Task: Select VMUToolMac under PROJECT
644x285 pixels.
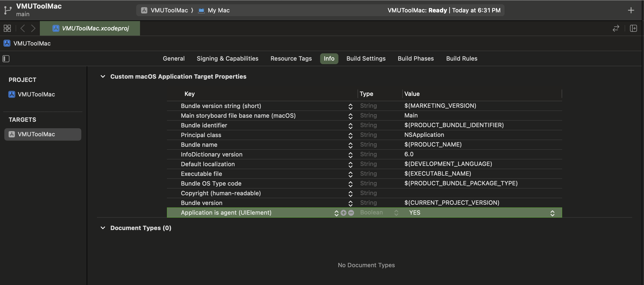Action: pyautogui.click(x=32, y=94)
